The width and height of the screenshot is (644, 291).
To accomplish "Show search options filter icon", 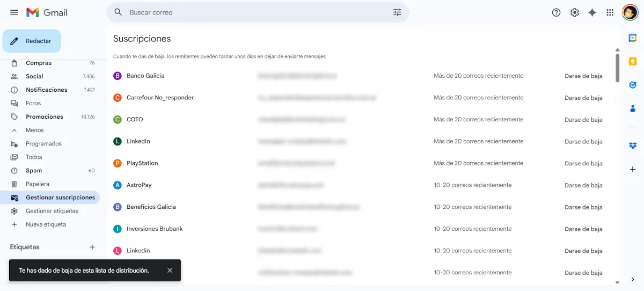I will click(397, 12).
